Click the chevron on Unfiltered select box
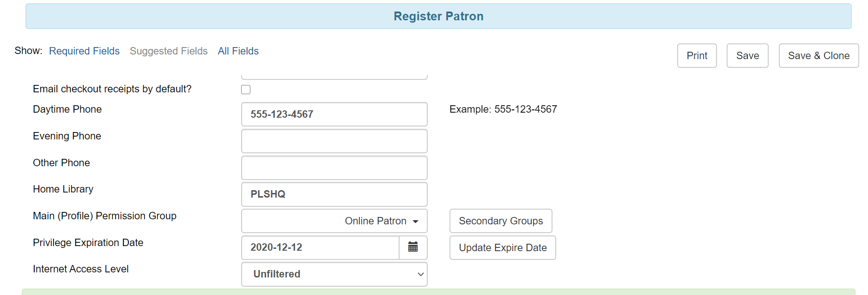The image size is (868, 295). point(420,274)
